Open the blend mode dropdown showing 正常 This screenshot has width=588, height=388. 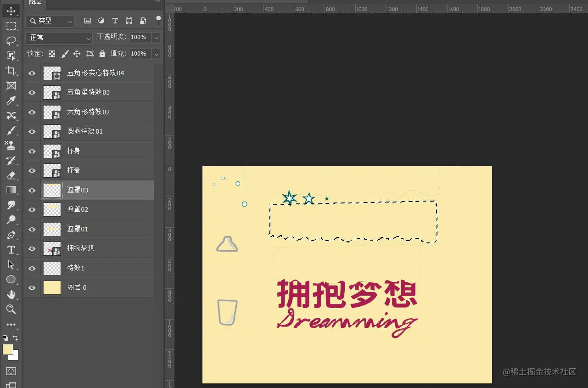[x=58, y=38]
